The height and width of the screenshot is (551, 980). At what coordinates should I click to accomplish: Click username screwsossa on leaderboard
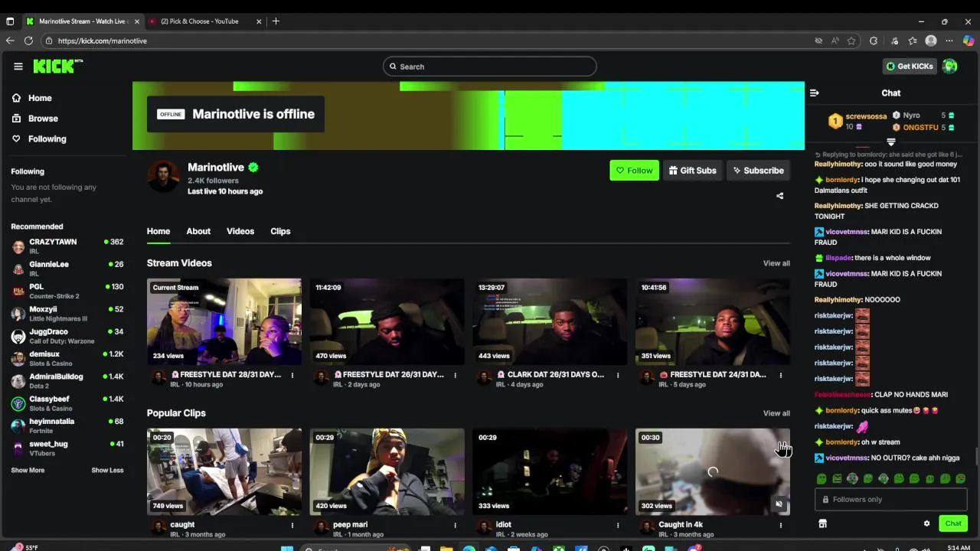pos(867,116)
